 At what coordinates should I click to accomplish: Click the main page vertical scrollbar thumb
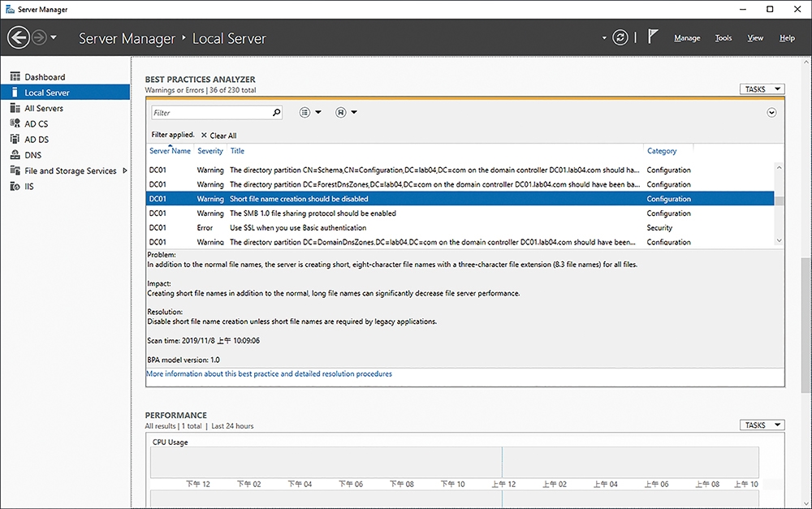(x=806, y=326)
